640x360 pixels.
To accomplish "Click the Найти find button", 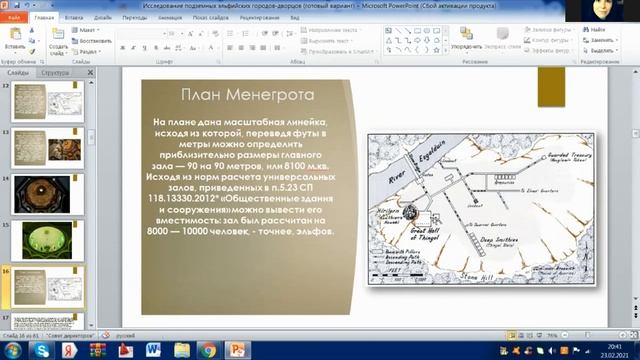I will (594, 30).
